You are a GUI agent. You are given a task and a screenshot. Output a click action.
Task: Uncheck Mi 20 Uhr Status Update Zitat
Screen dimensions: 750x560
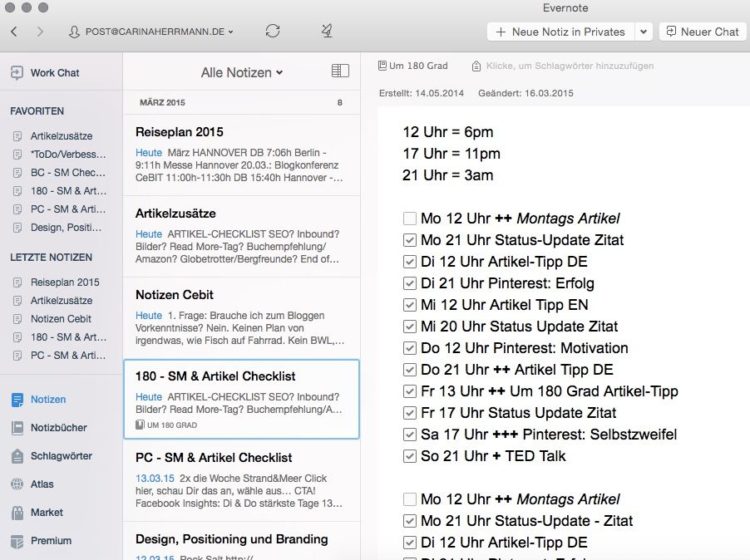409,327
